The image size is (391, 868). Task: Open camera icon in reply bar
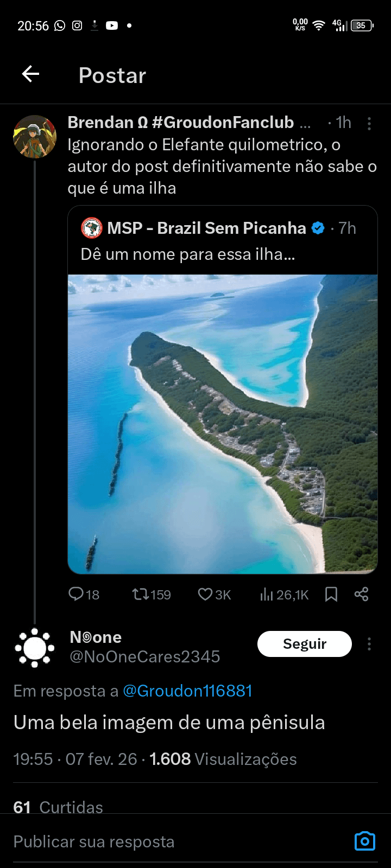click(x=365, y=841)
